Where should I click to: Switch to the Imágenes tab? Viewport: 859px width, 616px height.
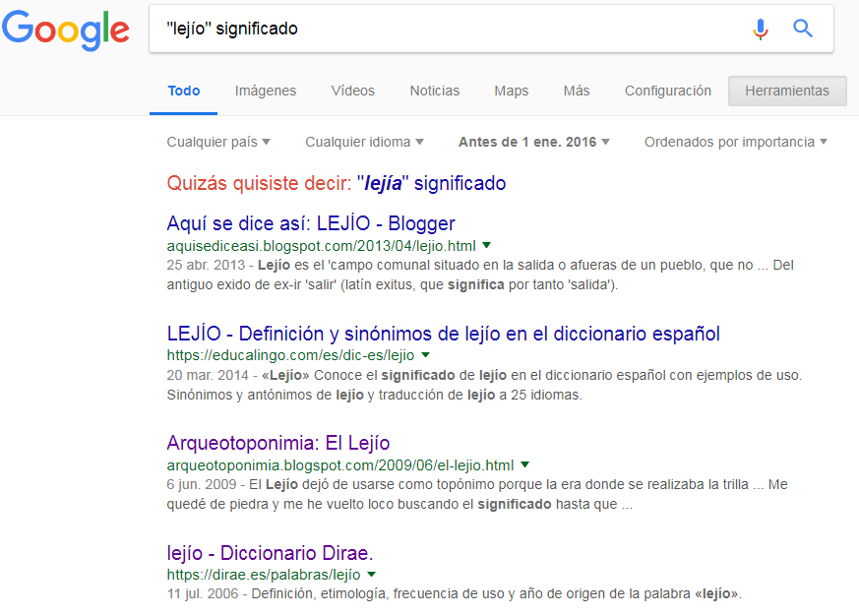click(266, 91)
